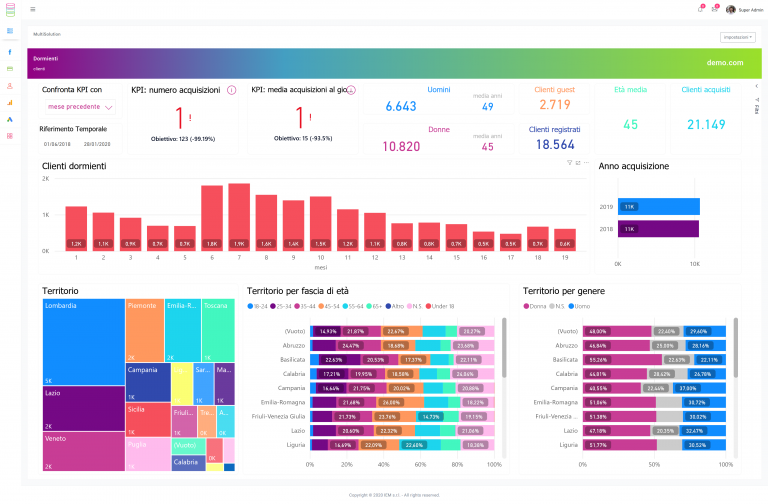Select the Basilicata row in Territorio per genere

[654, 360]
